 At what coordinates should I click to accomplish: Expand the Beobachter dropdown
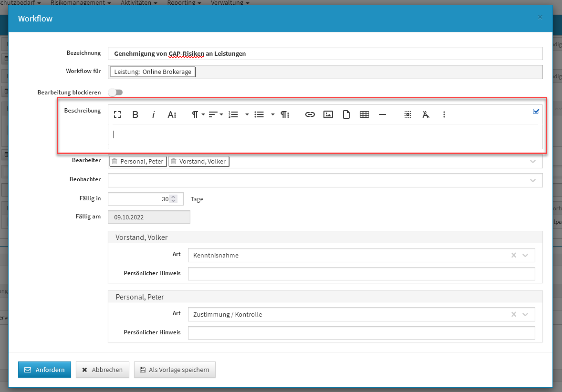(x=533, y=180)
